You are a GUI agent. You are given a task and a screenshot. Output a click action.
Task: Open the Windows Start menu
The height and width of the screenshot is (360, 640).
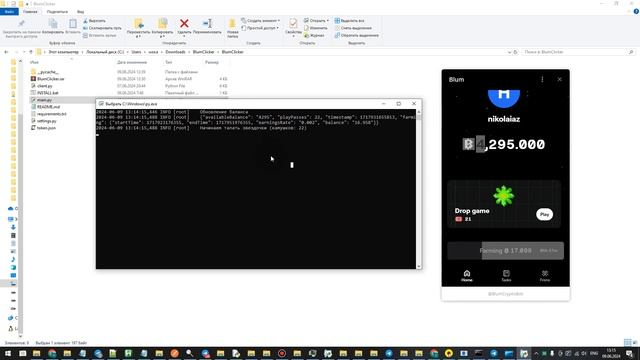pyautogui.click(x=7, y=353)
